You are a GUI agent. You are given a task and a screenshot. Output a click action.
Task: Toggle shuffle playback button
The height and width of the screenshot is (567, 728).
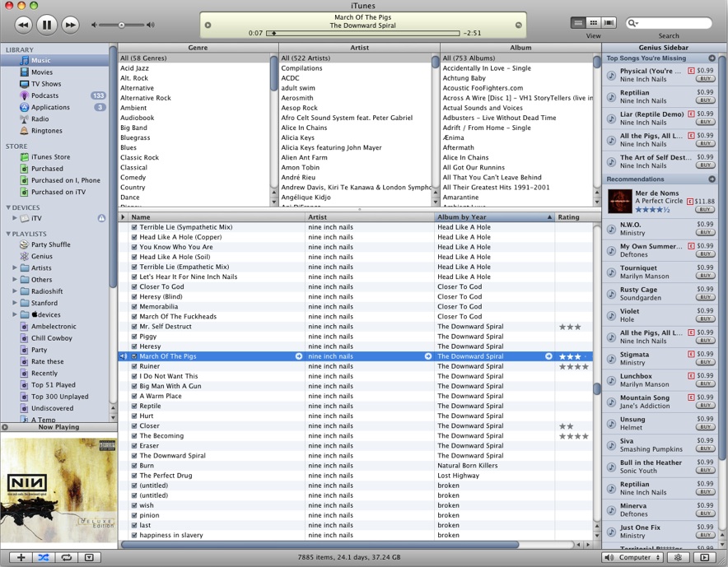pos(44,557)
